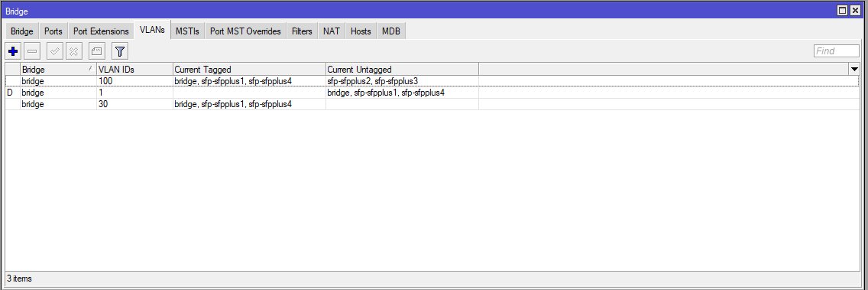Click bridge name in VLAN 30 row
The width and height of the screenshot is (868, 290).
pos(33,104)
